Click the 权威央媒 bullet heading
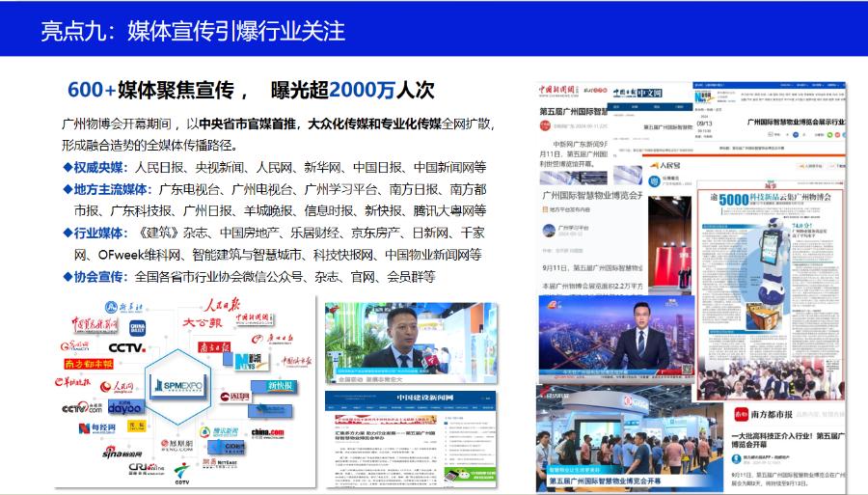The height and width of the screenshot is (495, 868). 98,167
